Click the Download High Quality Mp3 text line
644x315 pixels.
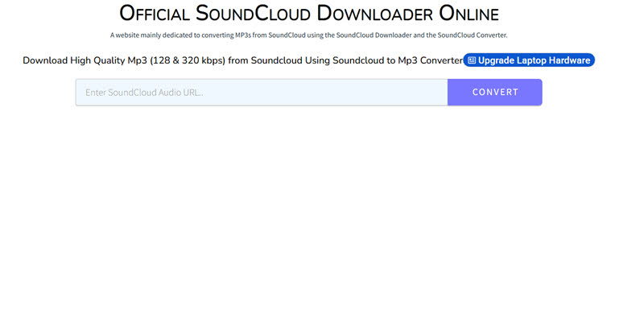click(x=243, y=60)
